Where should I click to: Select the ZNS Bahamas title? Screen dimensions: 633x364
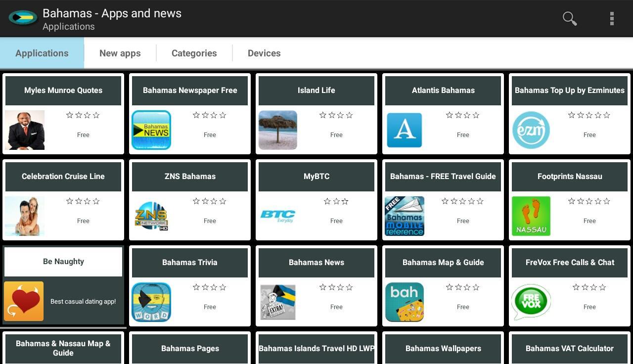tap(190, 176)
